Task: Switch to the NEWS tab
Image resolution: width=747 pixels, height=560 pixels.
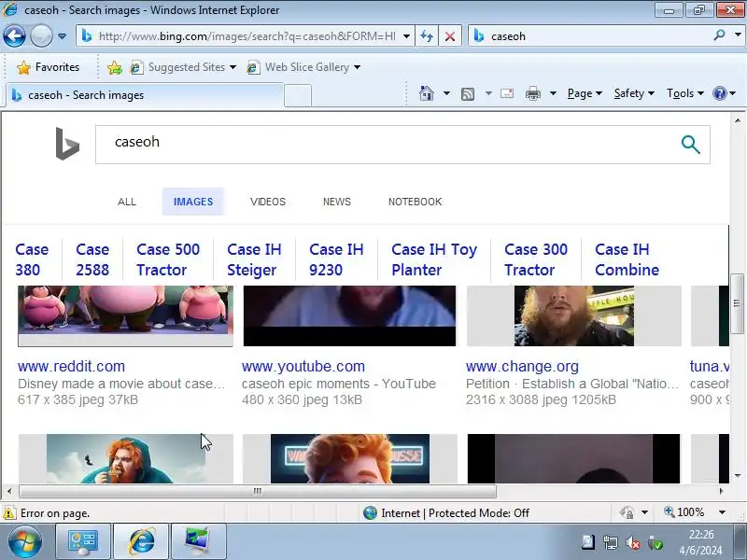Action: [337, 202]
